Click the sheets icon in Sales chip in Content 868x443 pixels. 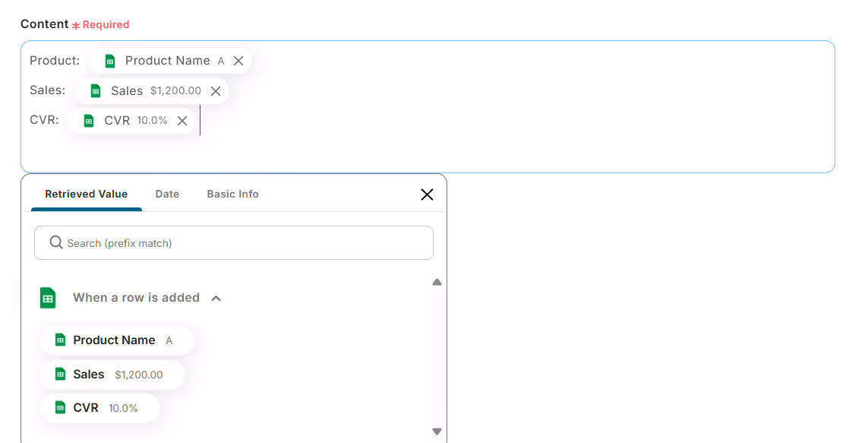click(96, 91)
